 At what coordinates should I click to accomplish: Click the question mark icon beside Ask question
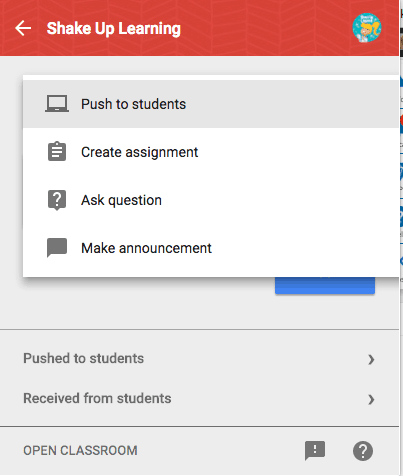(x=57, y=200)
